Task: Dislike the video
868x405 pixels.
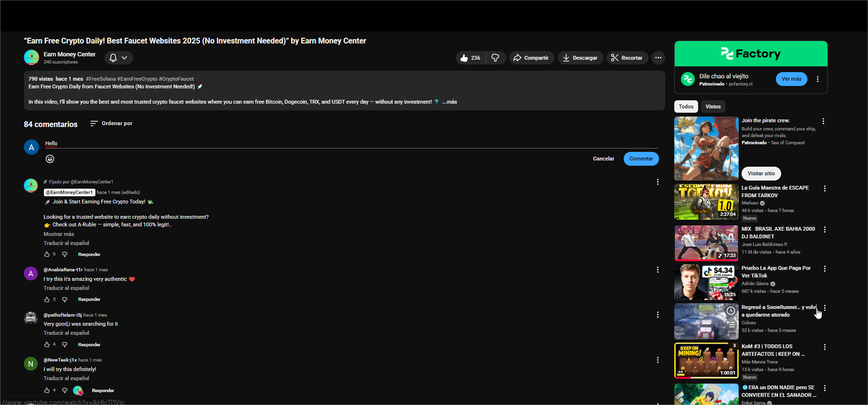Action: 496,58
